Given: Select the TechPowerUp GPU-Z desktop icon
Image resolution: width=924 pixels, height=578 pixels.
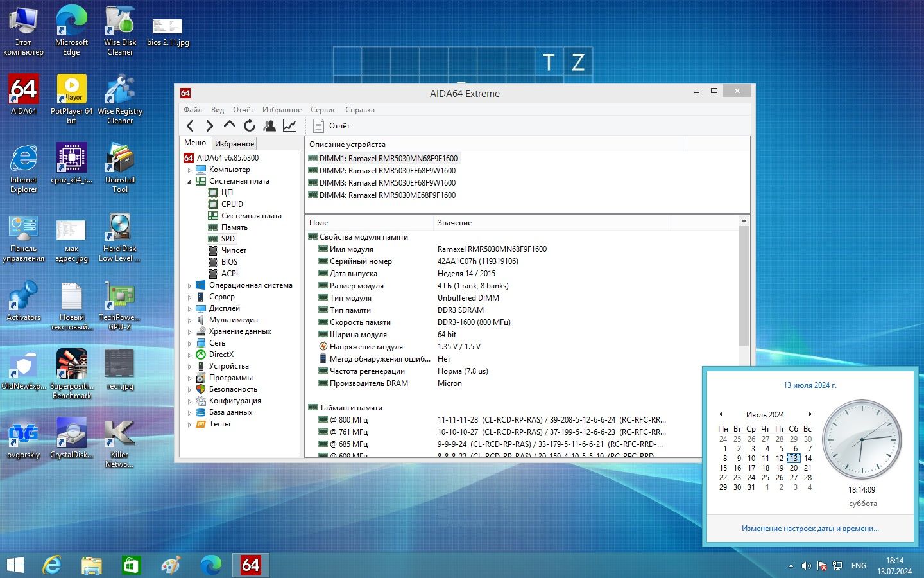Looking at the screenshot, I should [x=119, y=306].
